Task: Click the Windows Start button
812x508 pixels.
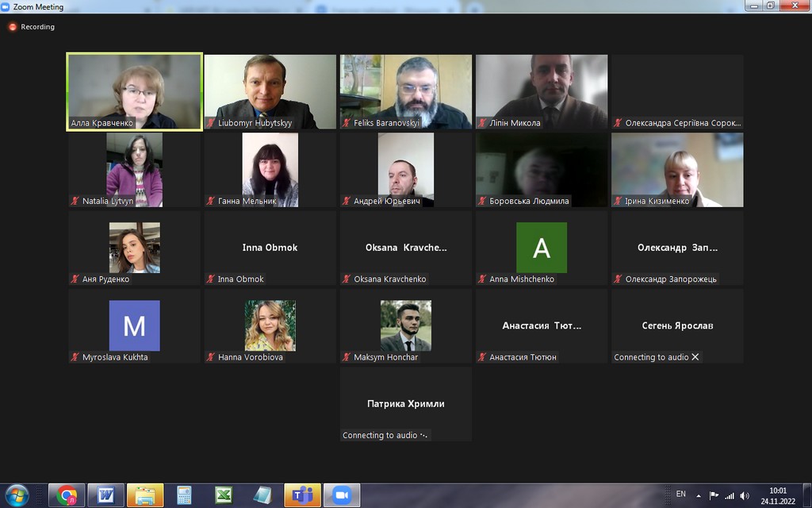Action: tap(17, 495)
